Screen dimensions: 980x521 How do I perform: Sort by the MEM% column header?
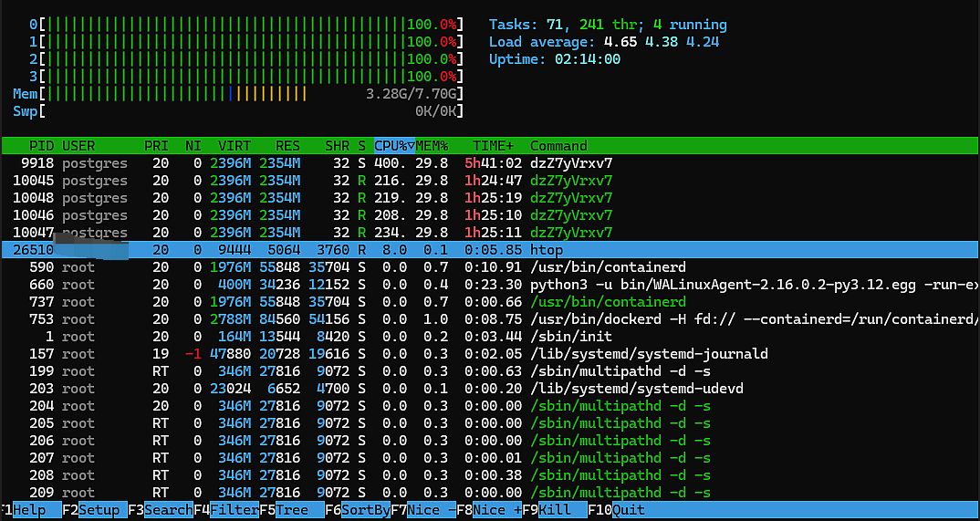pyautogui.click(x=432, y=146)
